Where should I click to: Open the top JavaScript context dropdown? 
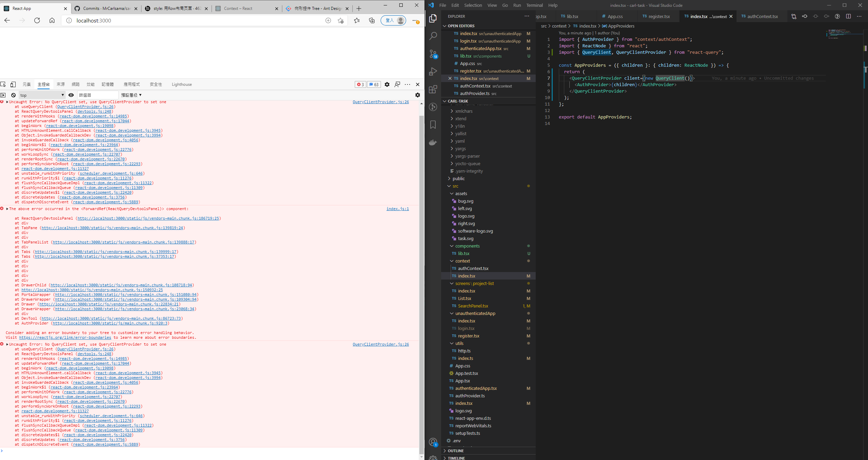click(42, 95)
